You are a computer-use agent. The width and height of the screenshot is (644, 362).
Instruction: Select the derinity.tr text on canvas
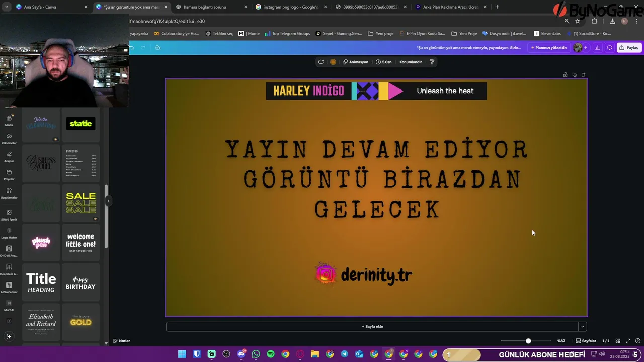[x=376, y=275]
